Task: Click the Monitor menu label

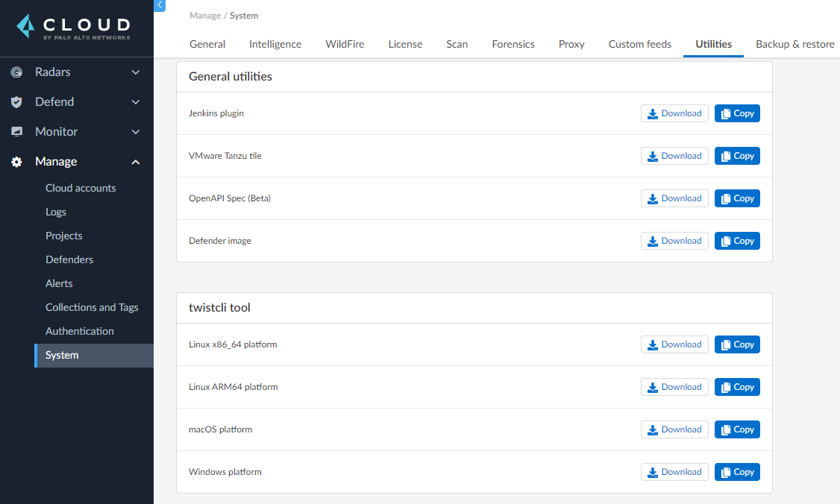Action: 56,131
